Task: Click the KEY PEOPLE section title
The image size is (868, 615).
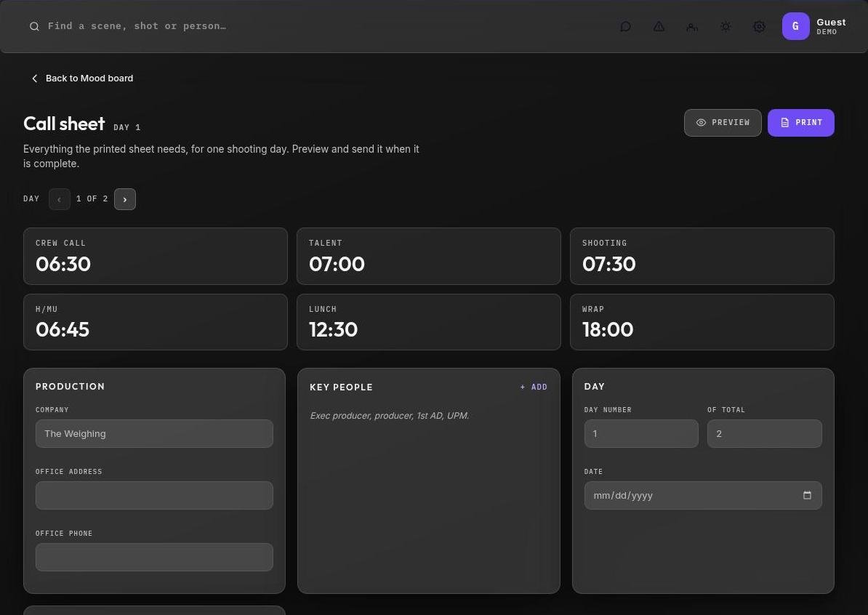Action: pos(341,387)
